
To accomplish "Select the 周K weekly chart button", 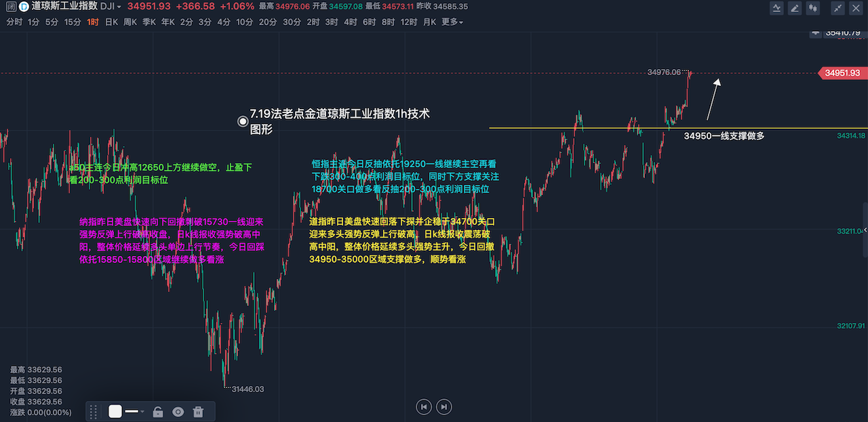I will click(x=130, y=22).
